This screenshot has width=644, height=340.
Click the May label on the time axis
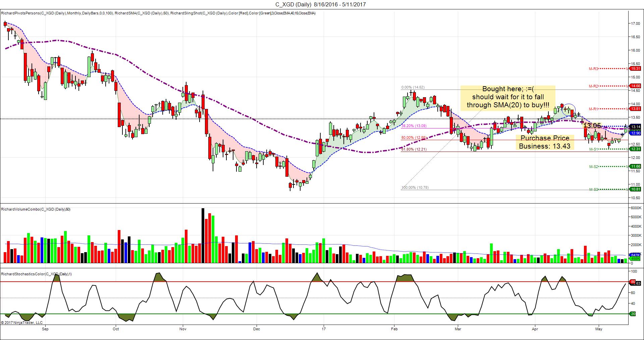click(x=599, y=329)
